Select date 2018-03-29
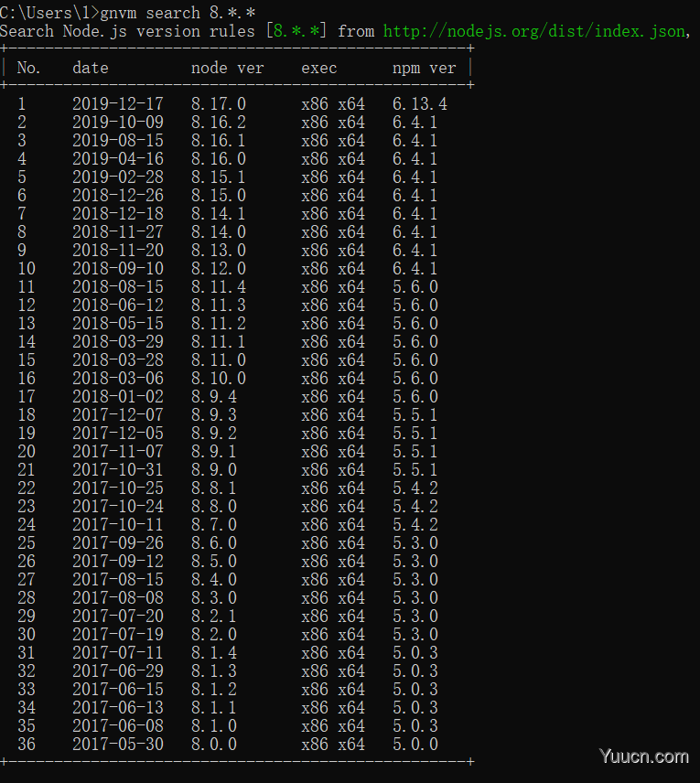 click(118, 342)
